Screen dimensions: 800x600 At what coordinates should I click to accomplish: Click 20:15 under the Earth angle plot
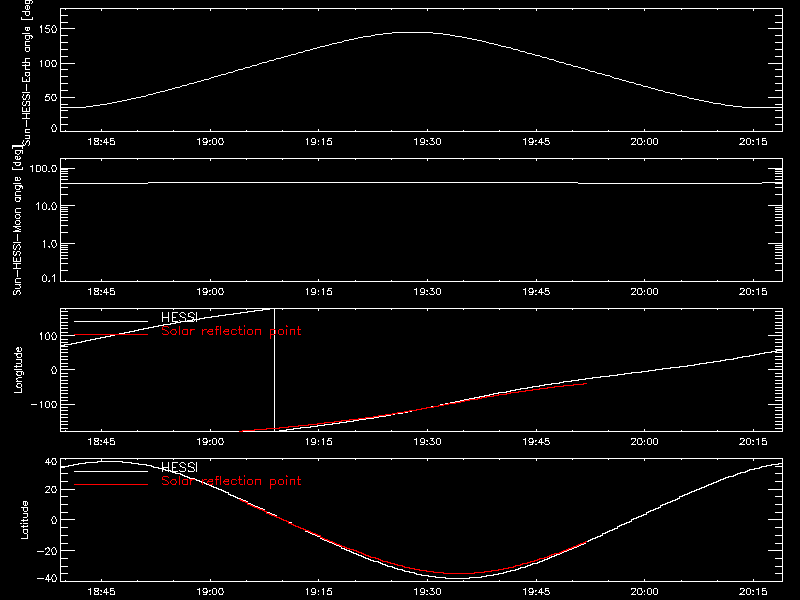point(753,142)
